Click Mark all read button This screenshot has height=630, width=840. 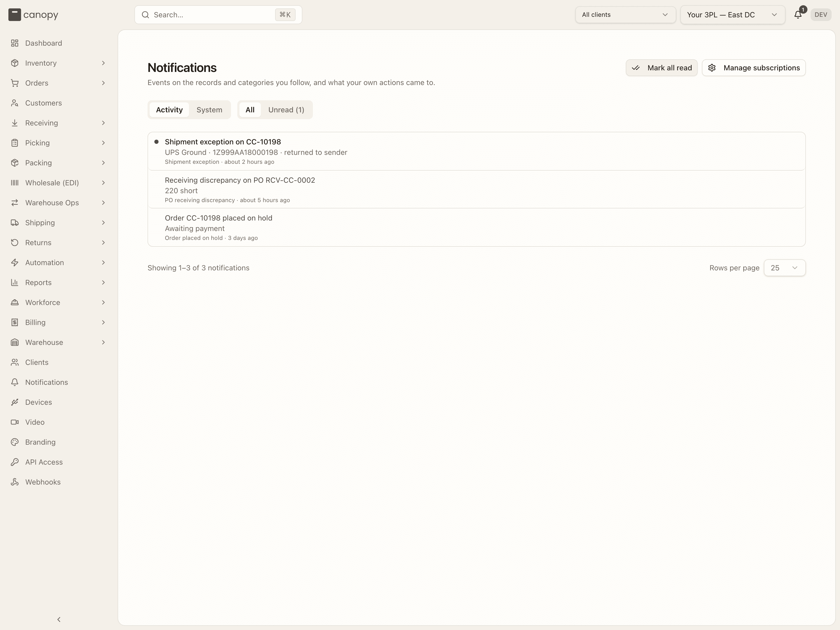(661, 68)
